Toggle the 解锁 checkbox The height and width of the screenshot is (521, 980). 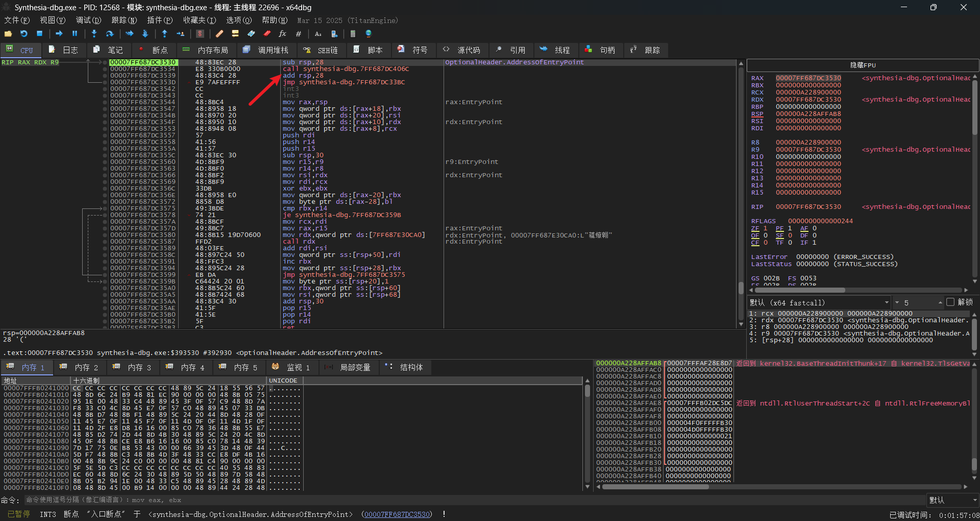(x=950, y=302)
